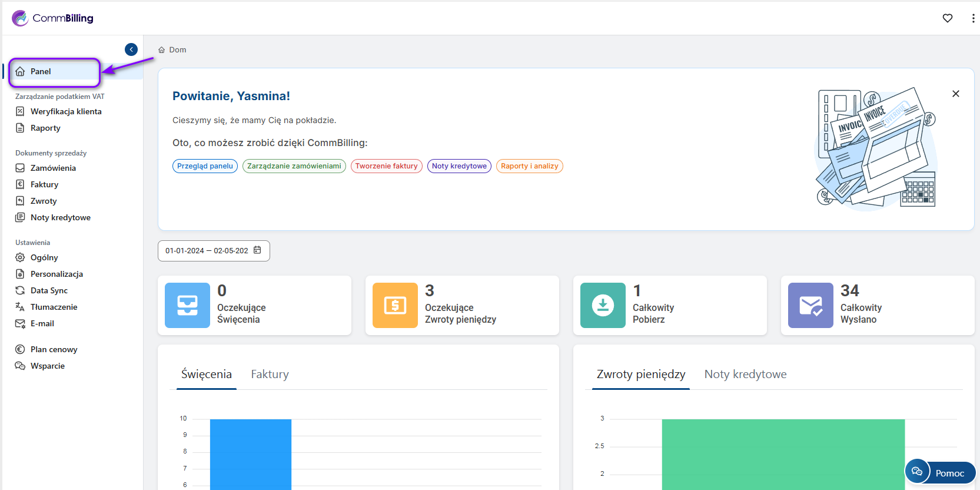Click the purple Całkowity Wysłano mail icon

(810, 305)
